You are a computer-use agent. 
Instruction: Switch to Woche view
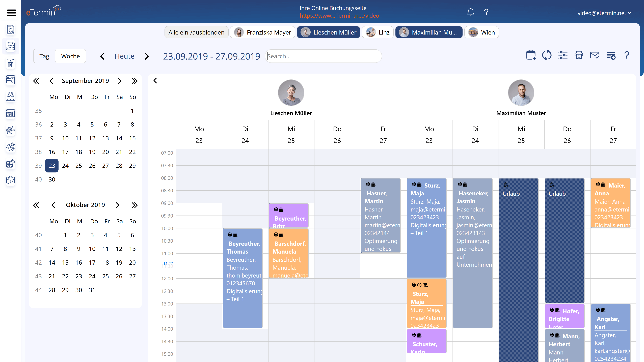(70, 56)
